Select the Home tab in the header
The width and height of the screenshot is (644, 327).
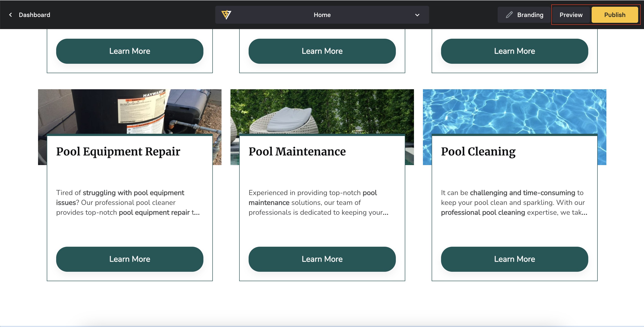(x=322, y=15)
